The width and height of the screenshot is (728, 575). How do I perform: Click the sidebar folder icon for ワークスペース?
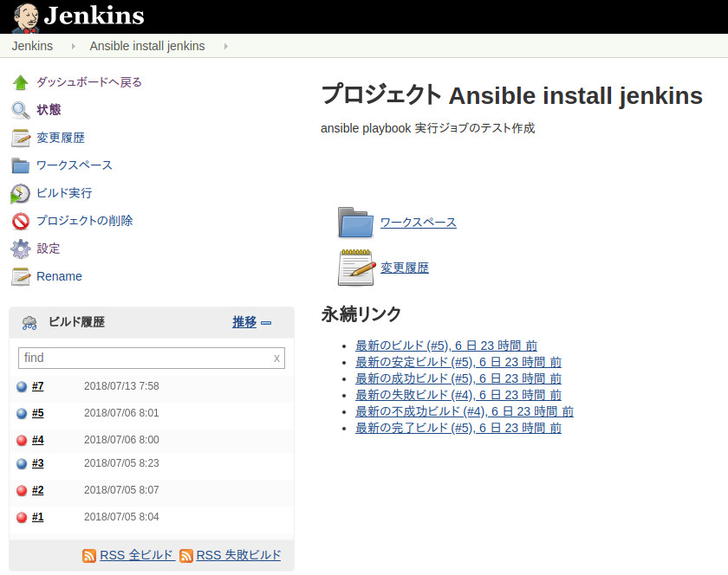coord(21,165)
